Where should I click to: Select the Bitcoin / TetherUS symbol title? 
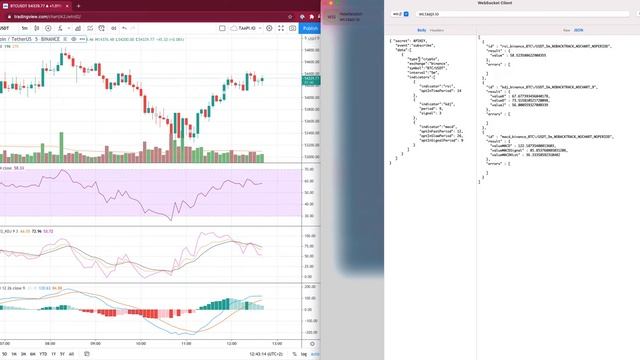coord(15,39)
